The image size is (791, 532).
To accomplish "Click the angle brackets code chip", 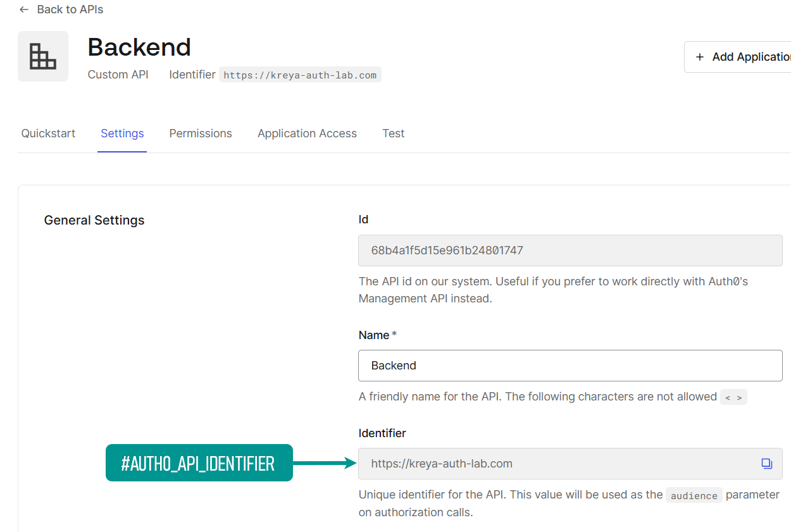I will tap(733, 397).
